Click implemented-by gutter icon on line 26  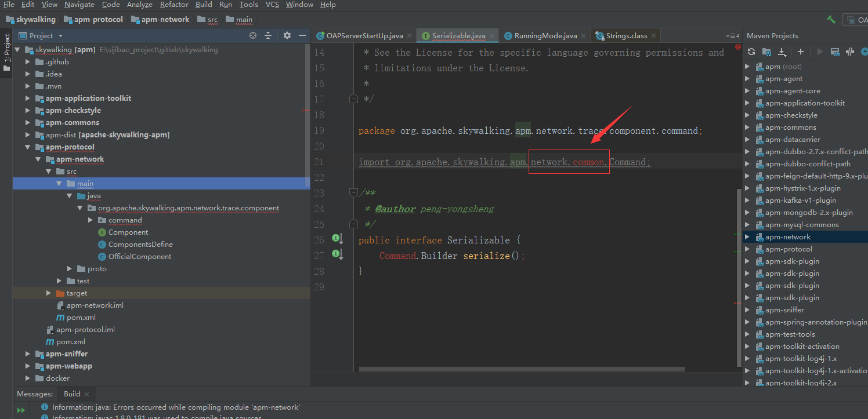pos(337,238)
